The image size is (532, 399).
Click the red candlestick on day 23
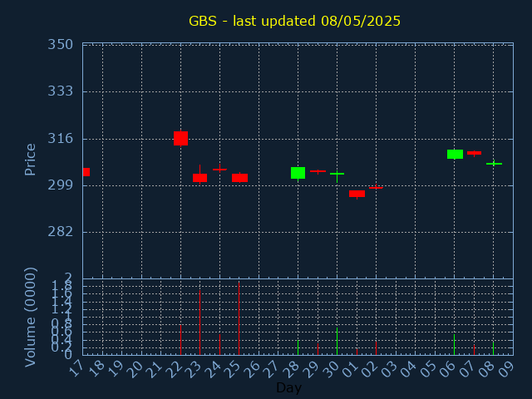click(x=199, y=178)
